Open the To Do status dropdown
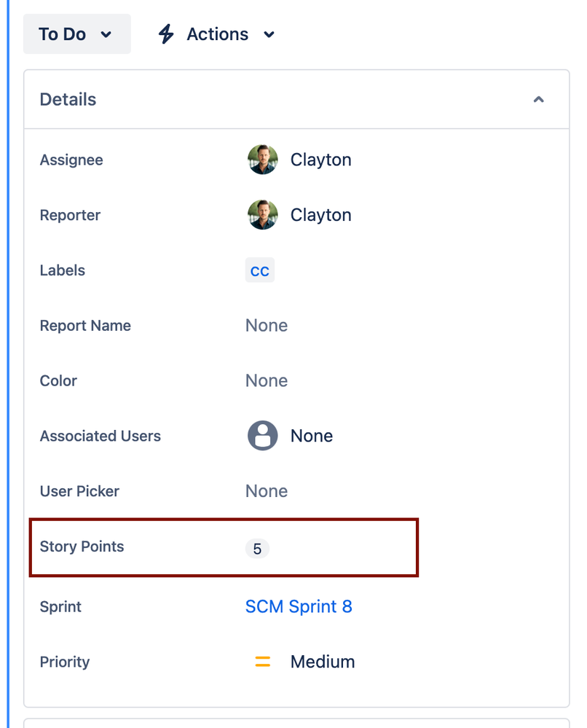The height and width of the screenshot is (728, 587). (77, 34)
